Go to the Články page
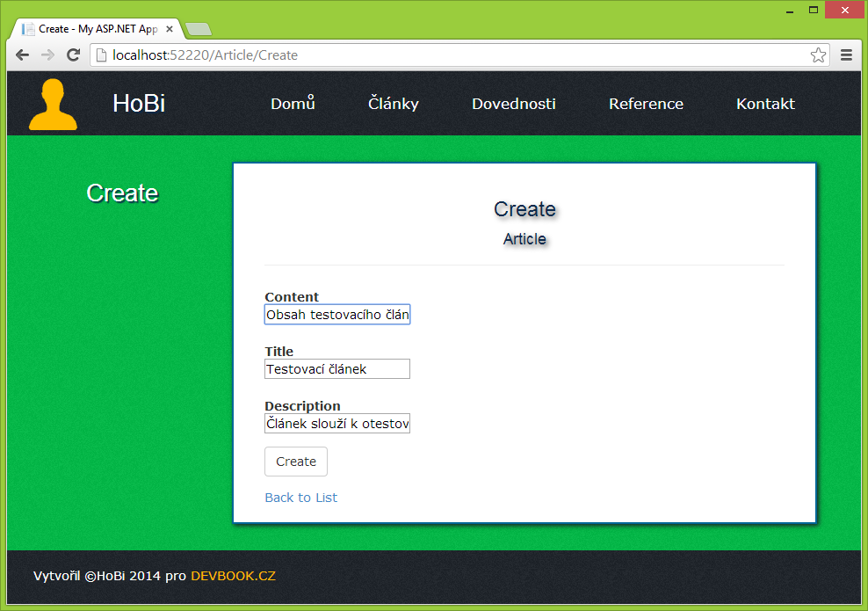Viewport: 868px width, 611px height. 394,104
